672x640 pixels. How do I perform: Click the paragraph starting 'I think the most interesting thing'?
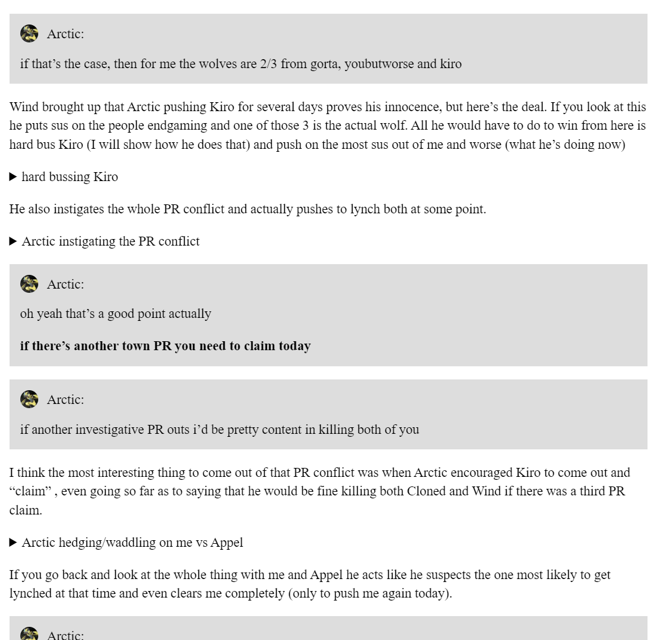[x=320, y=491]
